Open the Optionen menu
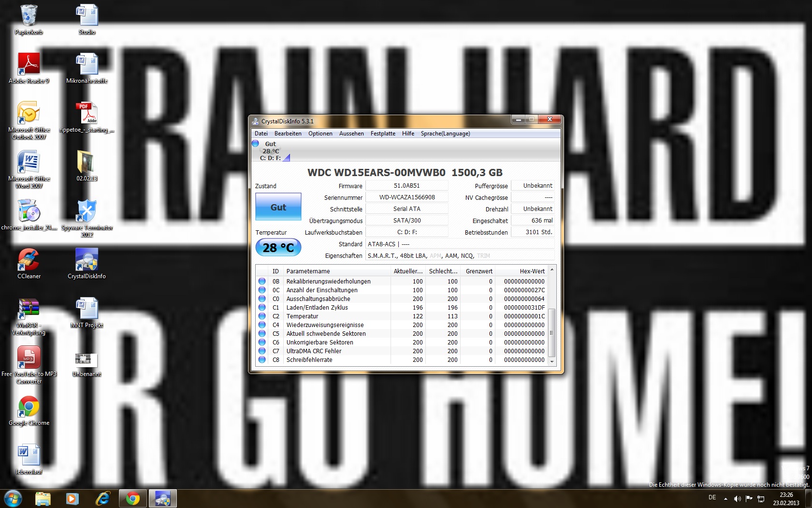This screenshot has width=812, height=508. point(320,134)
